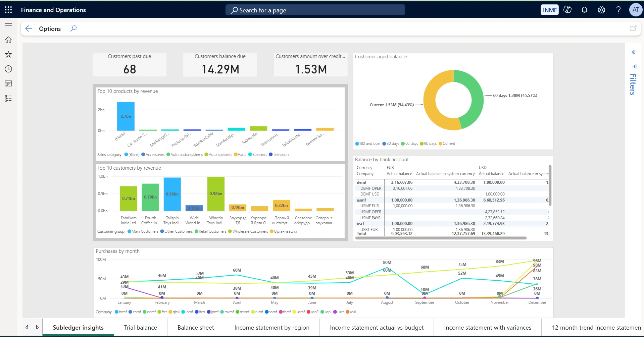Click the demf legend item in Purchases

(x=149, y=312)
